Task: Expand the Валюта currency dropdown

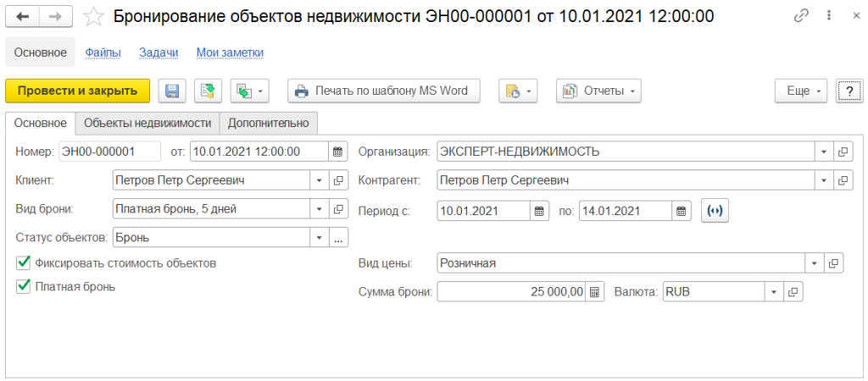Action: tap(773, 292)
